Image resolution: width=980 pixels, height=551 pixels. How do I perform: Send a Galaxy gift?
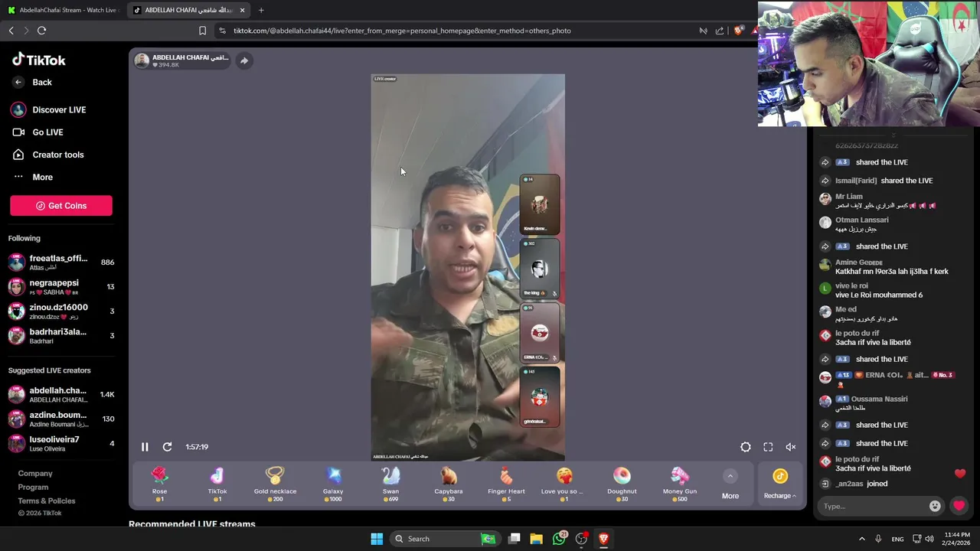(x=333, y=484)
